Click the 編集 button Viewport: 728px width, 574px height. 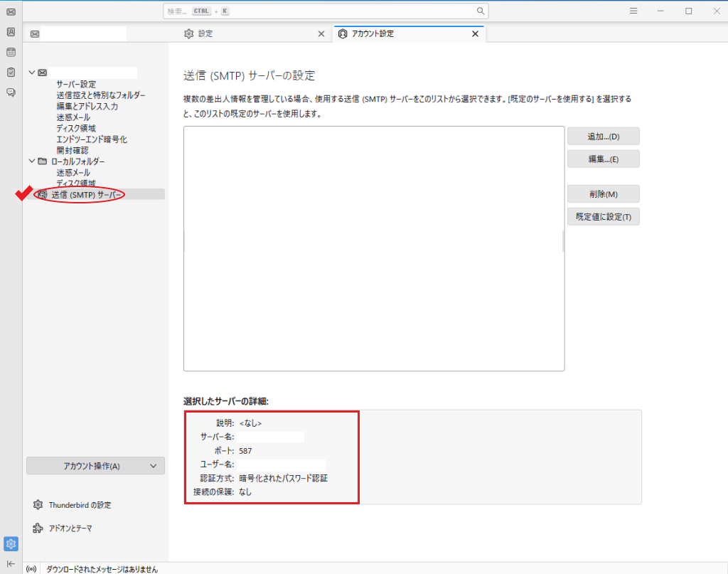click(x=603, y=159)
